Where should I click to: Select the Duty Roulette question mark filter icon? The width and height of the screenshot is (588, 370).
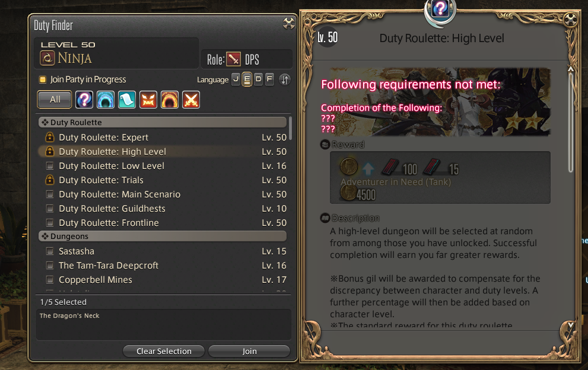pos(84,100)
